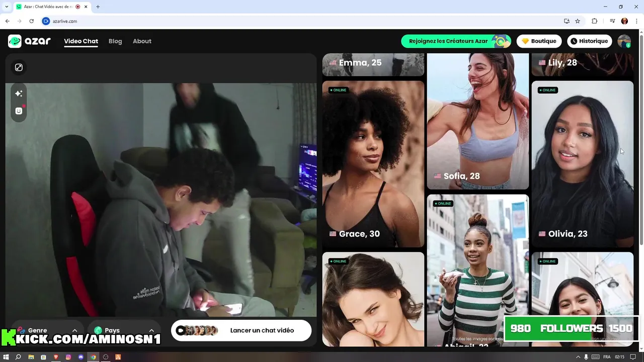Open a new browser tab
Viewport: 644px width, 362px height.
(98, 7)
